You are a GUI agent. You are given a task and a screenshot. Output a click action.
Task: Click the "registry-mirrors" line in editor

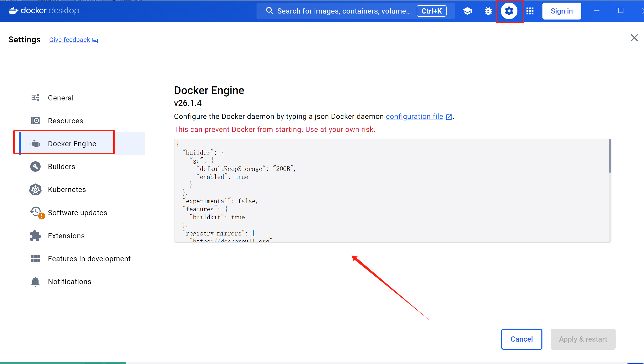pos(219,233)
